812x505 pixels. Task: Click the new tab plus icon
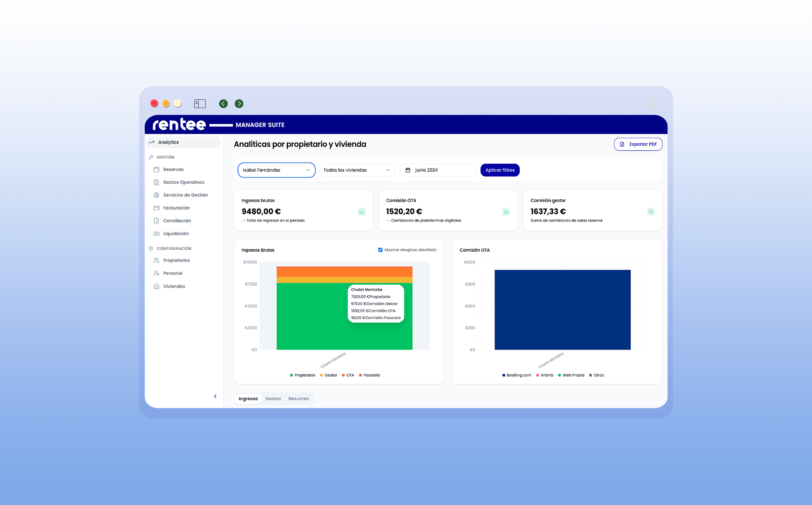coord(653,104)
